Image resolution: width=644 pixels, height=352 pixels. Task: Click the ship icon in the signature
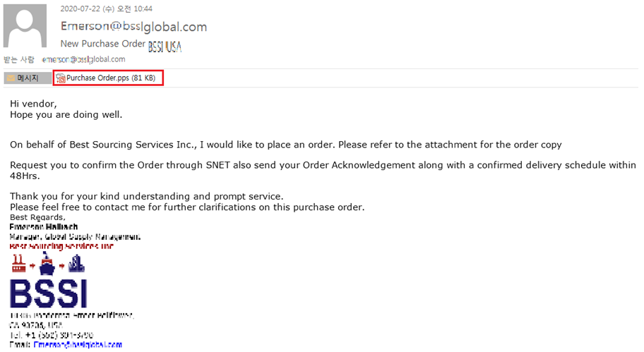[48, 264]
